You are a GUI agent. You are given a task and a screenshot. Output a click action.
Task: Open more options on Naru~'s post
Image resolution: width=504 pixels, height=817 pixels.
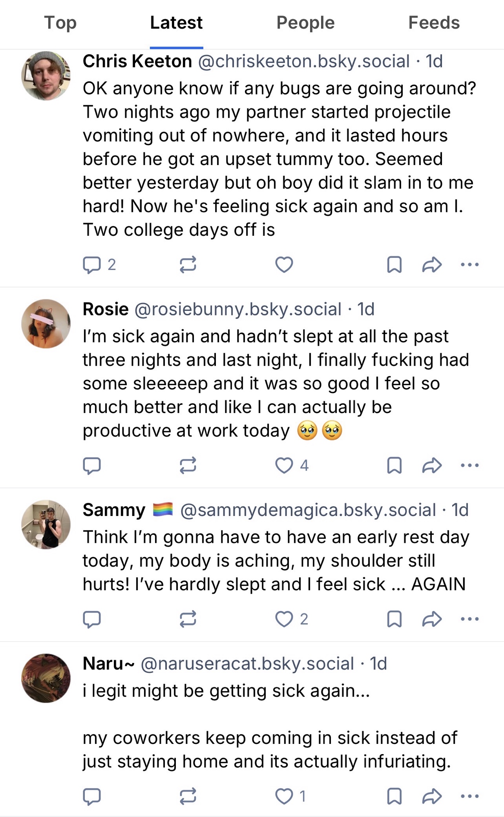[469, 796]
